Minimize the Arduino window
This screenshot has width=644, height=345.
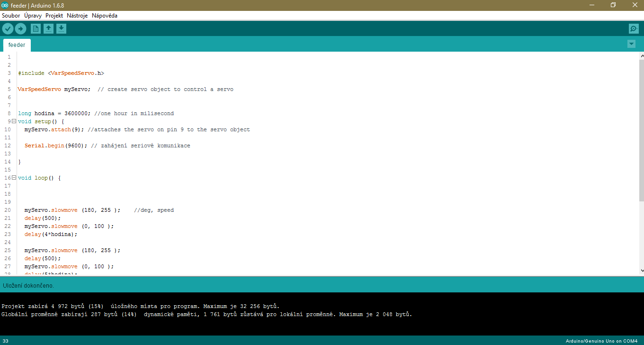(x=591, y=5)
